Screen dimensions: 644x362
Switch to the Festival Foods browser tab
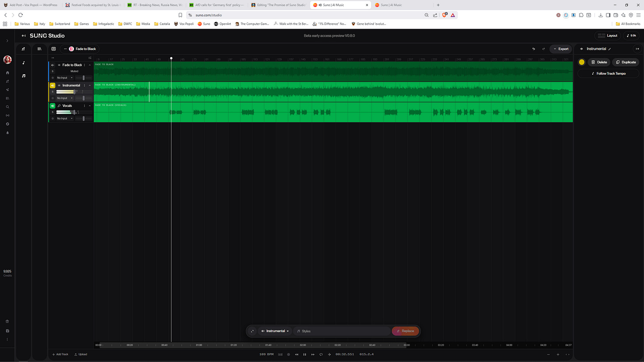(92, 5)
